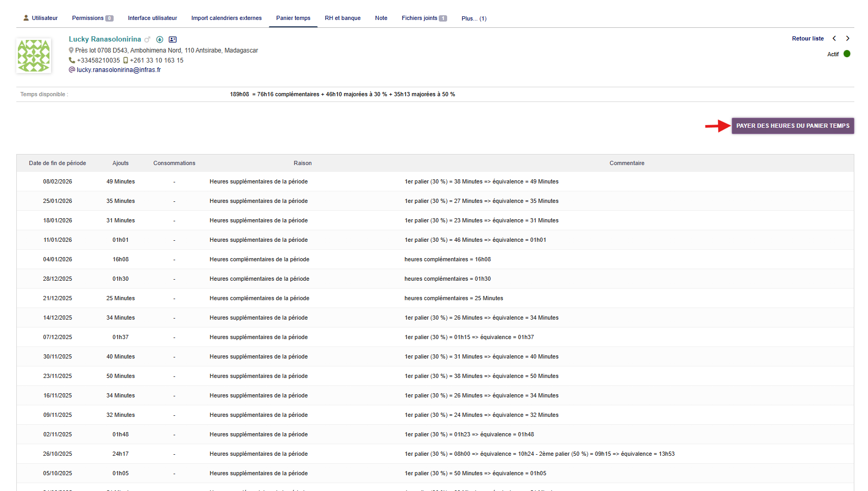Click the lucky.ranasolonirina@infras.fr email link
The width and height of the screenshot is (868, 491).
118,70
